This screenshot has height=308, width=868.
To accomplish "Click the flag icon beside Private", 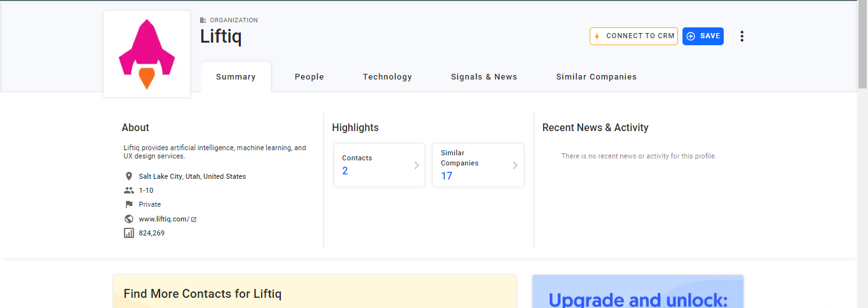I will tap(129, 204).
